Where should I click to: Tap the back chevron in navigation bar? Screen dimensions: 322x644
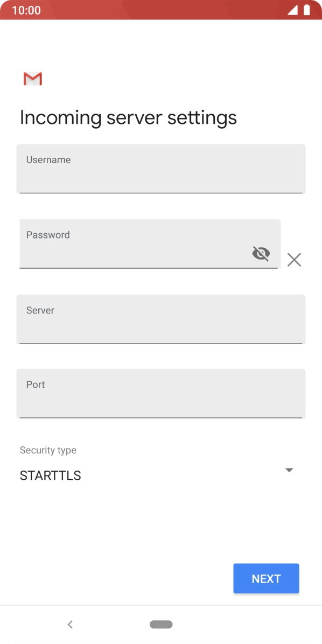tap(70, 624)
